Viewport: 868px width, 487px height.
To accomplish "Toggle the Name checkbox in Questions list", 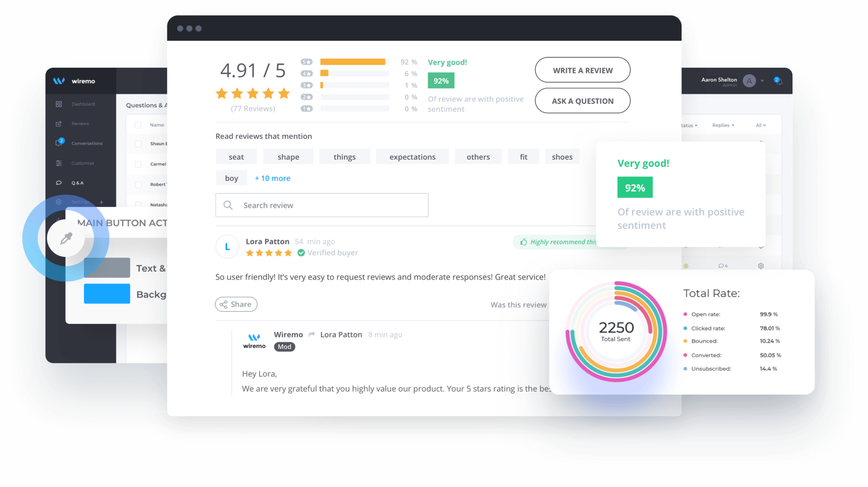I will point(138,125).
